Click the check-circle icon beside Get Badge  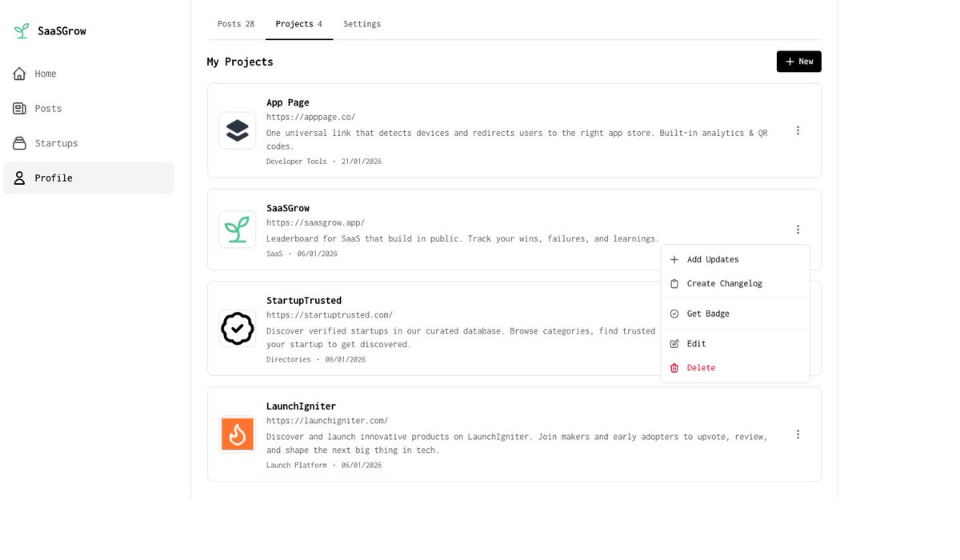click(x=674, y=314)
